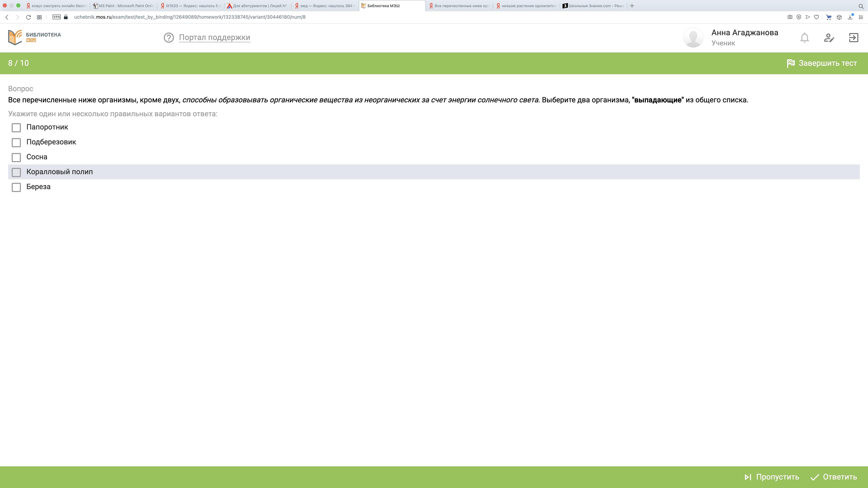868x488 pixels.
Task: Click the Библиотека МЭШ logo
Action: (x=34, y=37)
